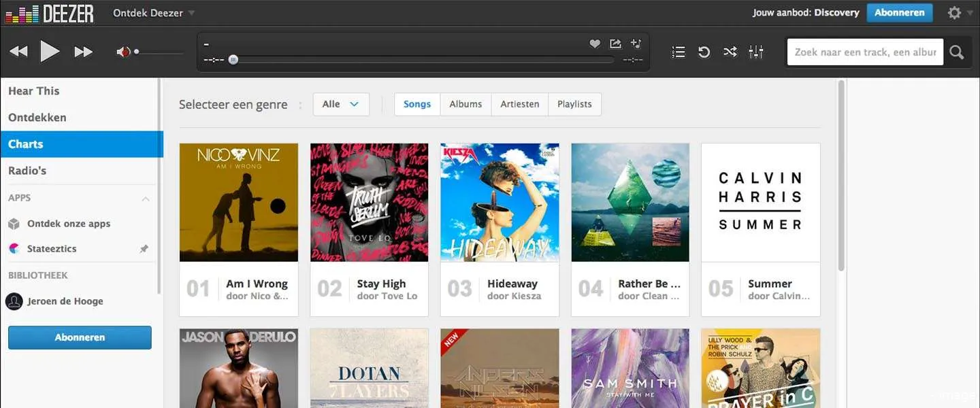Start playback with the play button
This screenshot has height=408, width=980.
(x=50, y=50)
